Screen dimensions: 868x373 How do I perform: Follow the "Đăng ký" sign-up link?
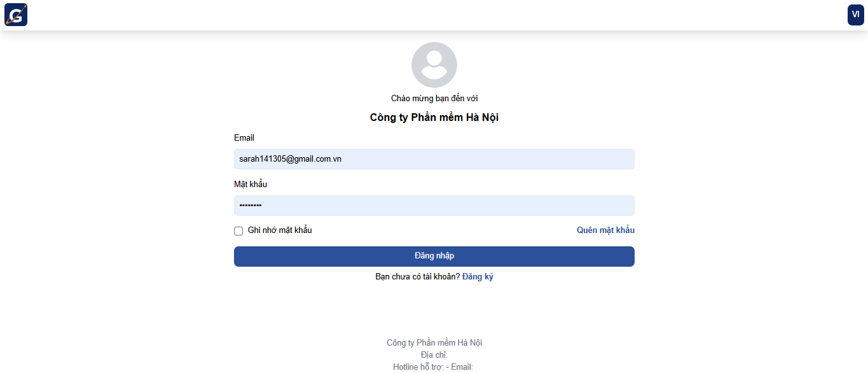pos(478,277)
